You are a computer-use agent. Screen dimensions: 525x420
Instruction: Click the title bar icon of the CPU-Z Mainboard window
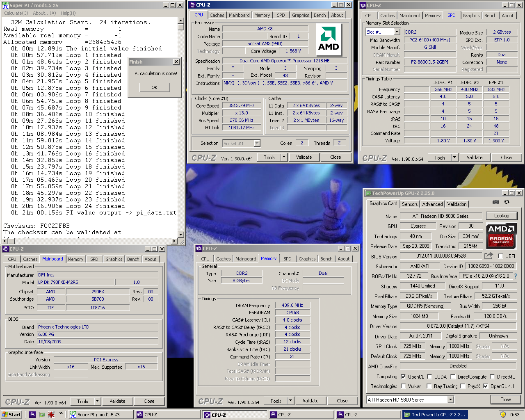point(6,249)
